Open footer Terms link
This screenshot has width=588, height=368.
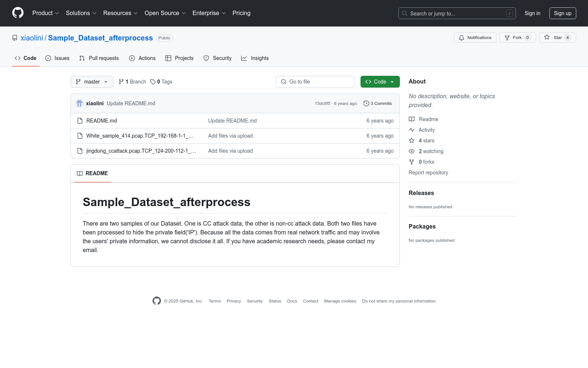215,301
